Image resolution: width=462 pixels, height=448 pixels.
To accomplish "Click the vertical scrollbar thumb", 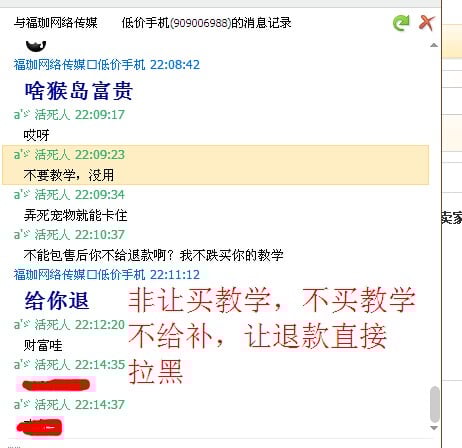I will 434,404.
